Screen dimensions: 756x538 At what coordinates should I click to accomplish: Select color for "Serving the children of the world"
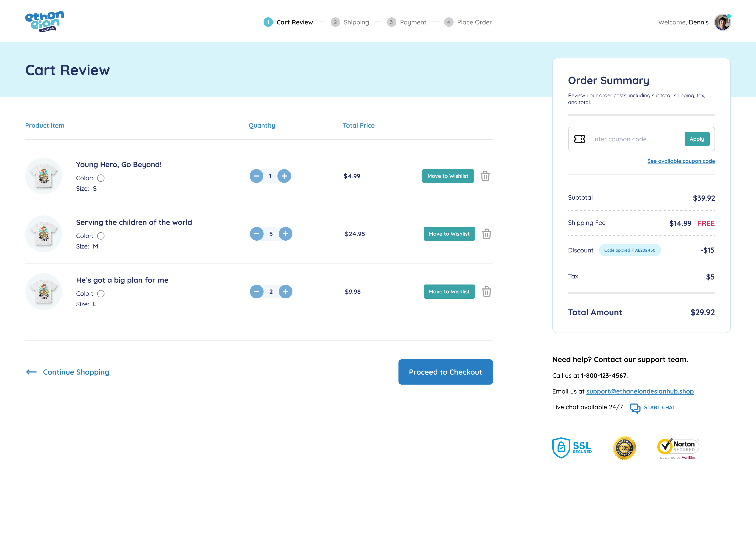[101, 236]
